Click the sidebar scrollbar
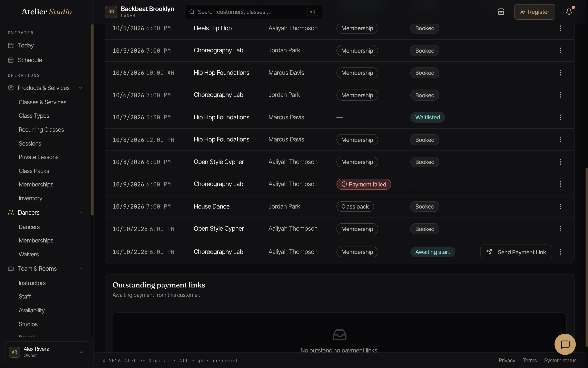Image resolution: width=588 pixels, height=368 pixels. pyautogui.click(x=92, y=120)
